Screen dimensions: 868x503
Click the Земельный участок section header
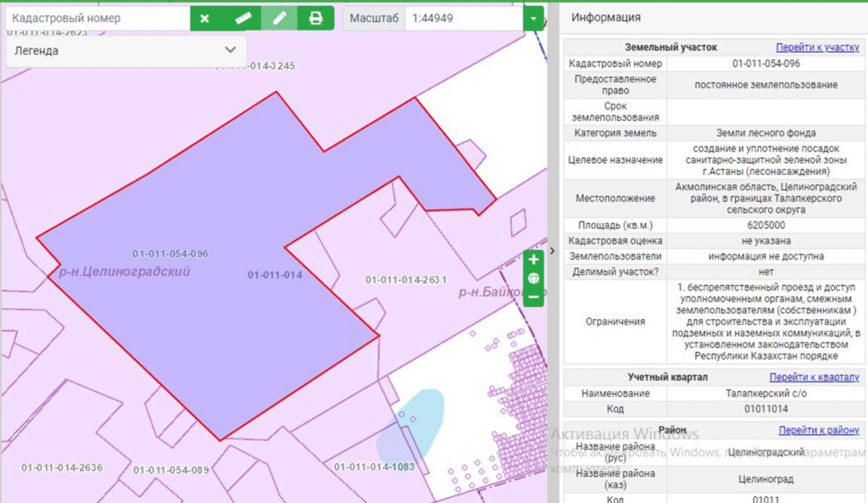tap(671, 48)
